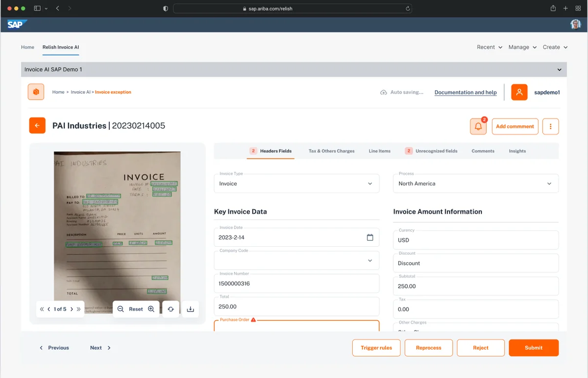This screenshot has height=378, width=588.
Task: Open the Unrecognized fields tab
Action: pyautogui.click(x=431, y=151)
